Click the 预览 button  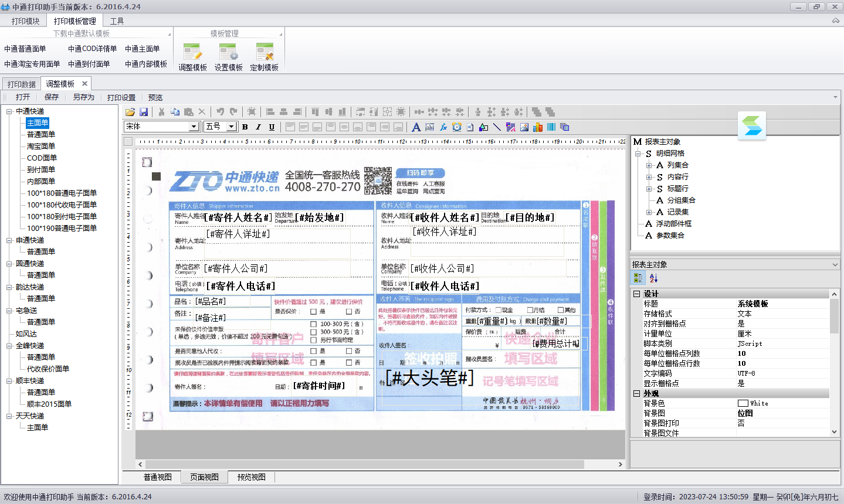(x=155, y=97)
